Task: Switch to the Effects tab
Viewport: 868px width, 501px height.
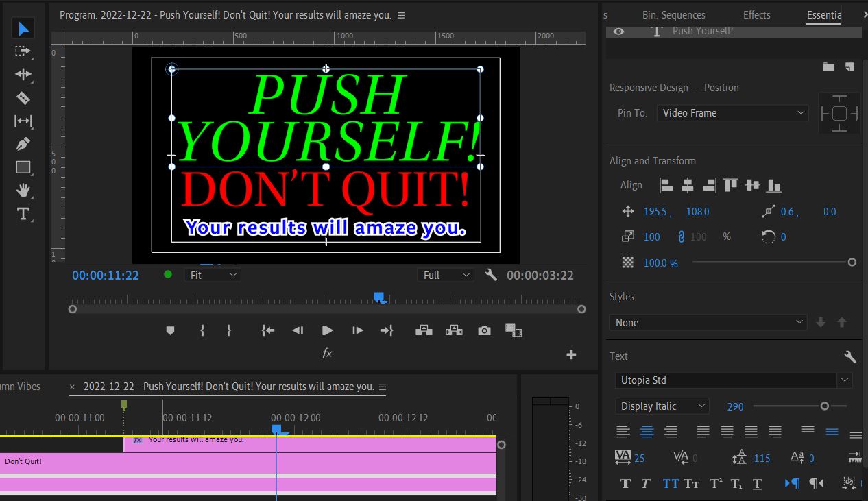Action: click(x=757, y=14)
